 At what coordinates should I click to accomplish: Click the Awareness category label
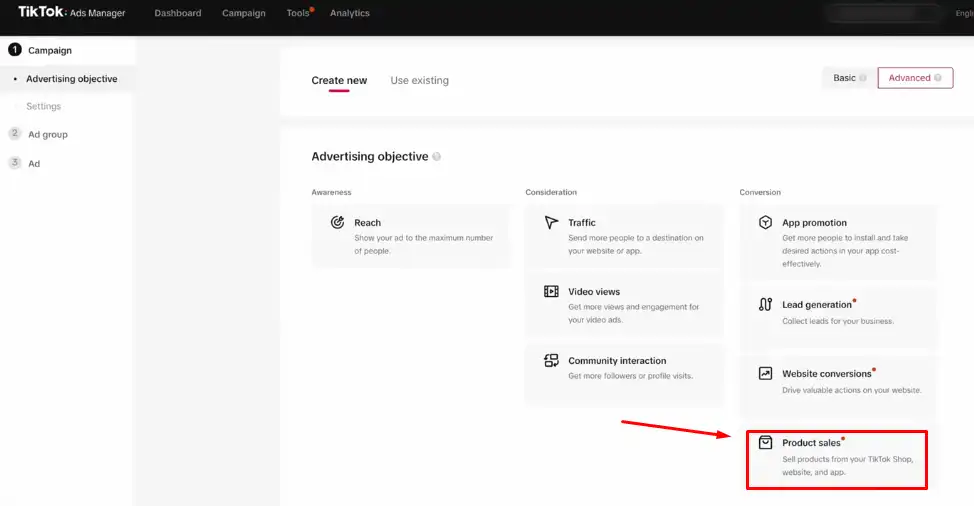(x=331, y=192)
